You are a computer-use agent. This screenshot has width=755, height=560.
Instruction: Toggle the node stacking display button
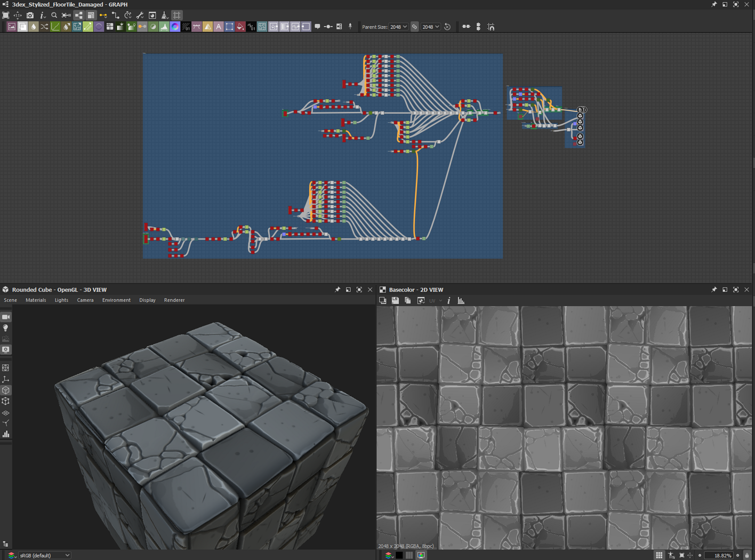point(91,15)
